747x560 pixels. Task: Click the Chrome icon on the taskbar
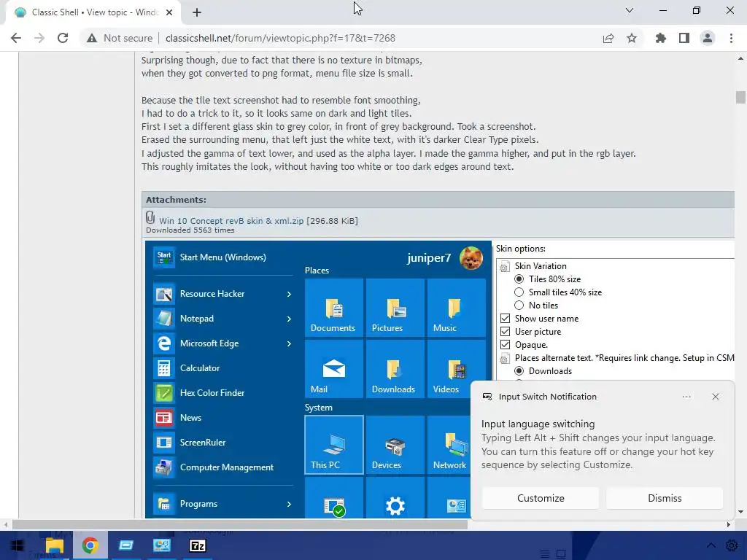90,545
